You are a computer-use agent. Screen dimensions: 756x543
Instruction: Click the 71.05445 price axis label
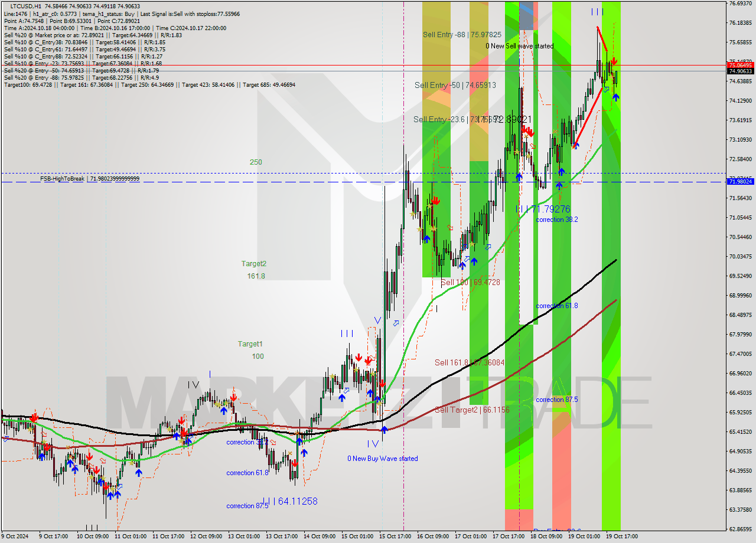click(741, 218)
